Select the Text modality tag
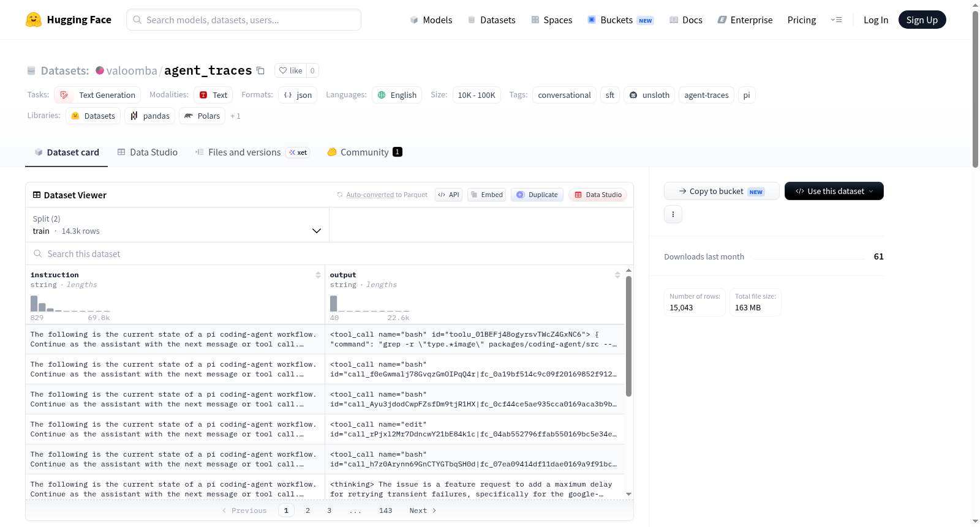The width and height of the screenshot is (980, 527). point(213,95)
